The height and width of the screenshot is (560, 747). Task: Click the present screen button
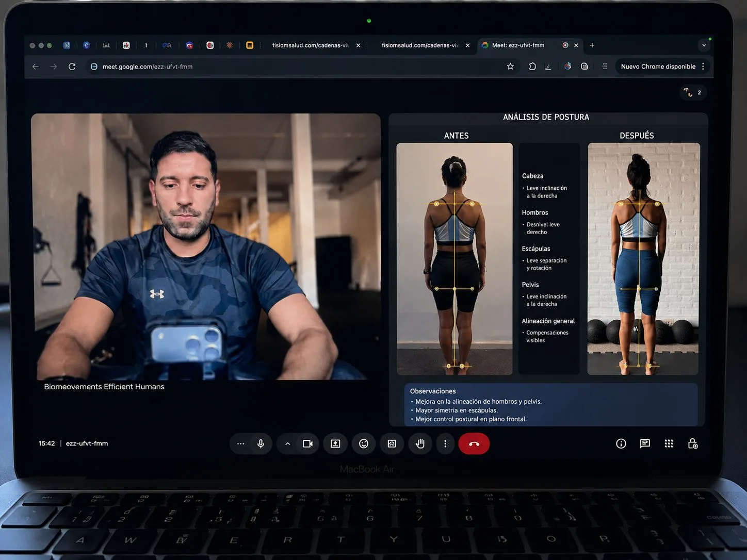335,443
